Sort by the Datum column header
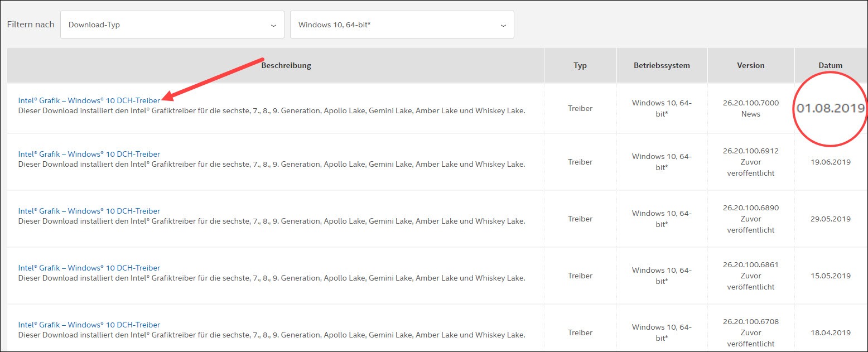 pos(830,65)
